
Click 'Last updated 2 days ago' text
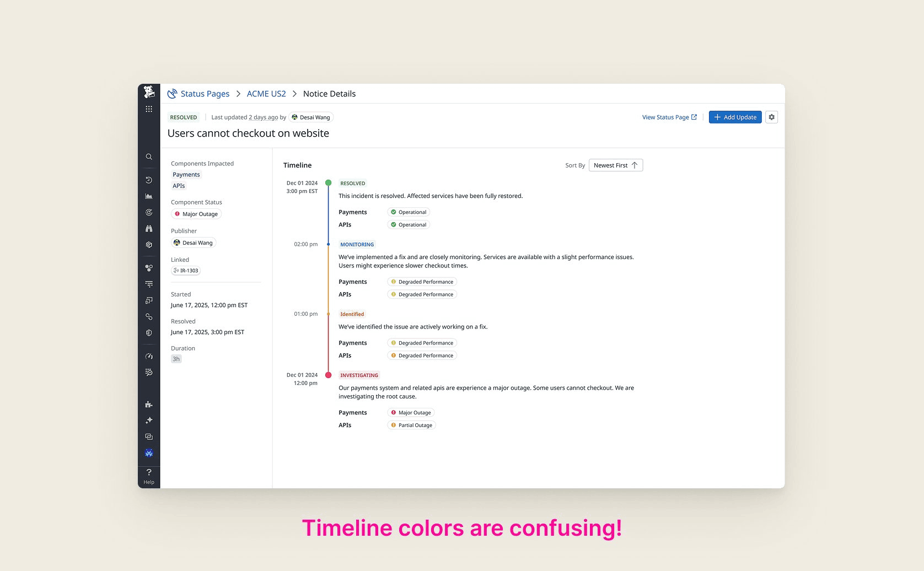pyautogui.click(x=245, y=117)
